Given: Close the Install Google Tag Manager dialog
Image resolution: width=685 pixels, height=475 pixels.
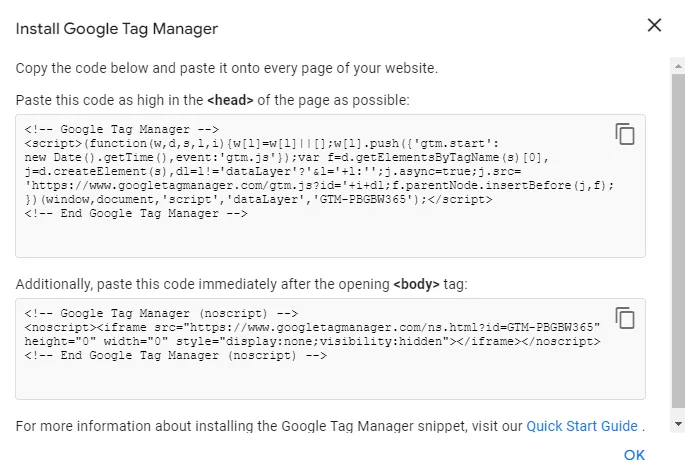Looking at the screenshot, I should 654,25.
